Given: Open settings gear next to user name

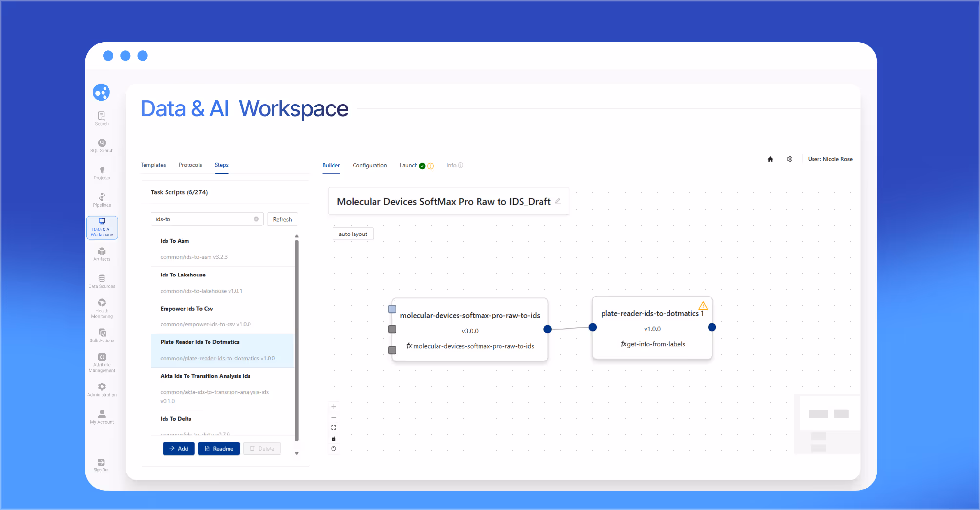Looking at the screenshot, I should coord(790,159).
